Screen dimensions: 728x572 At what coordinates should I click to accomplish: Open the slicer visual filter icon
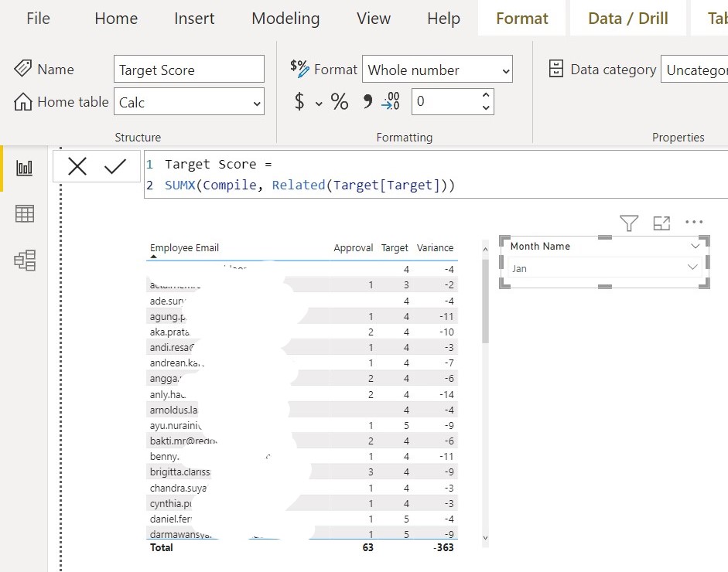(x=629, y=223)
